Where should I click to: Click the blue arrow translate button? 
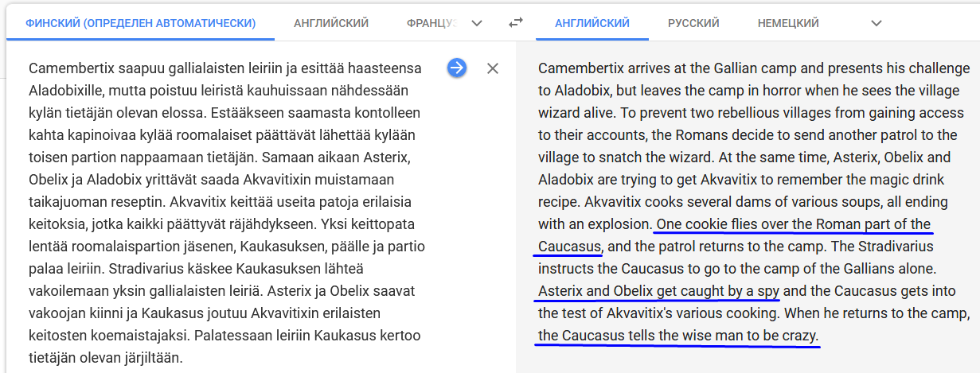(456, 68)
